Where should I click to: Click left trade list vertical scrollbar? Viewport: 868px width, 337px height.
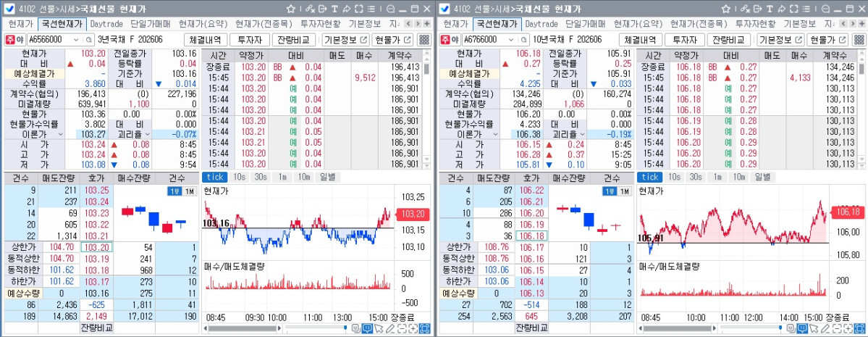click(426, 109)
